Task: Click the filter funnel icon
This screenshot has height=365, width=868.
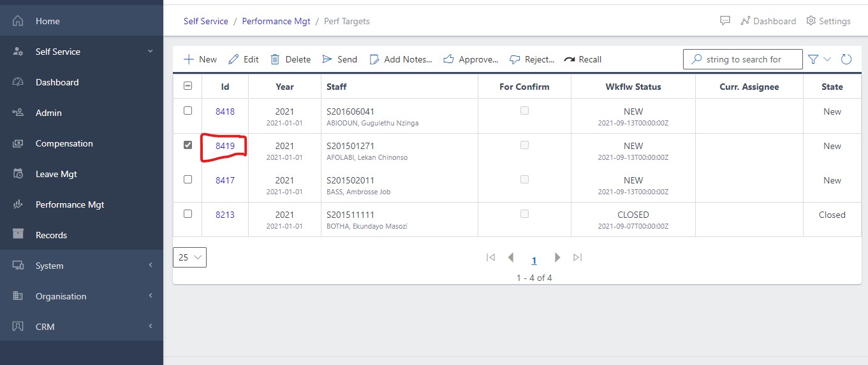Action: (813, 59)
